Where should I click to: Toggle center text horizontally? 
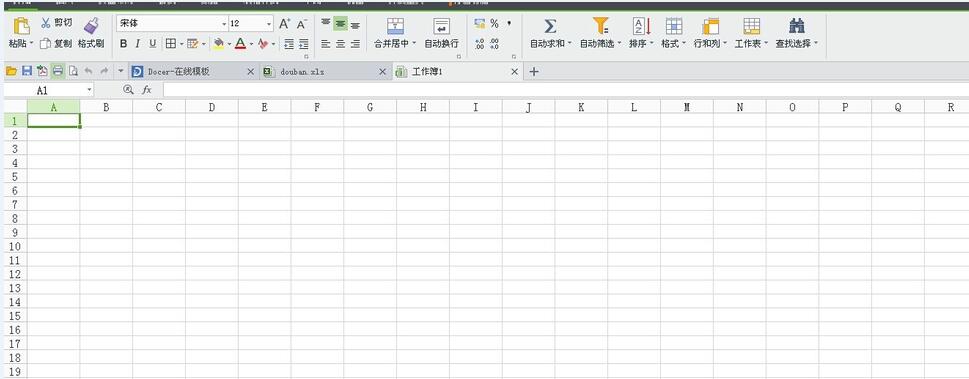pyautogui.click(x=341, y=44)
